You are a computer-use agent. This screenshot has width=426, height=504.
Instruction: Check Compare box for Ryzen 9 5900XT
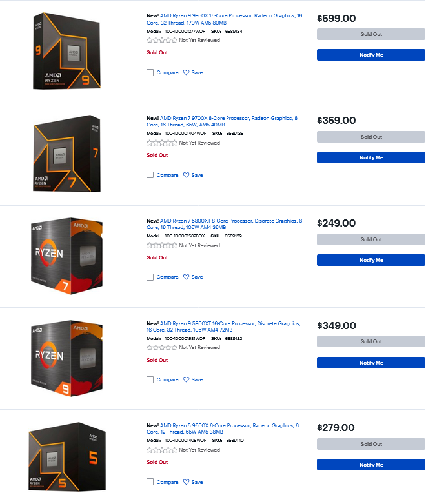[150, 379]
